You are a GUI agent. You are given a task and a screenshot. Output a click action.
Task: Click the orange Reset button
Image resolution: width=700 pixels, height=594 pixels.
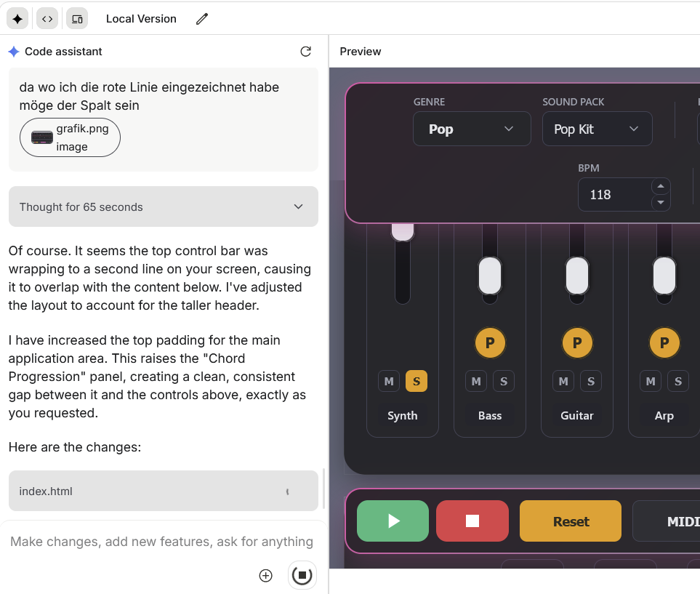(x=571, y=521)
